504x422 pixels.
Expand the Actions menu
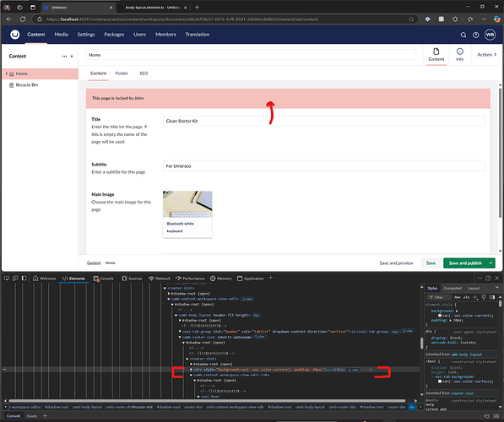[x=486, y=55]
